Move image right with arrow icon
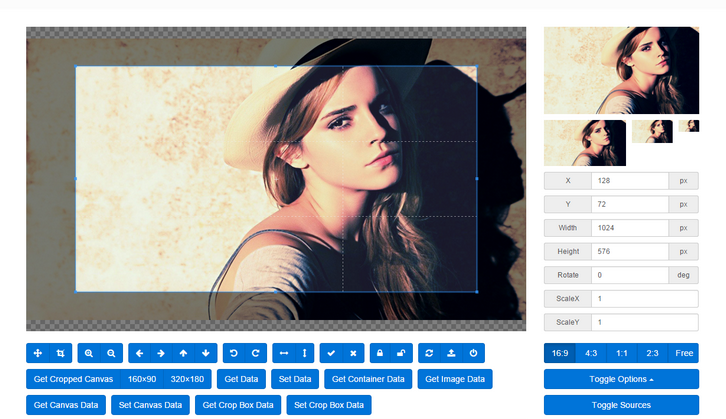726x419 pixels. (161, 353)
